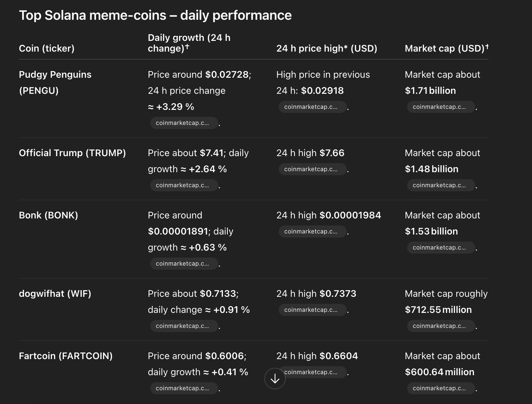Viewport: 532px width, 404px height.
Task: Click the Top Solana meme-coins heading
Action: click(155, 15)
